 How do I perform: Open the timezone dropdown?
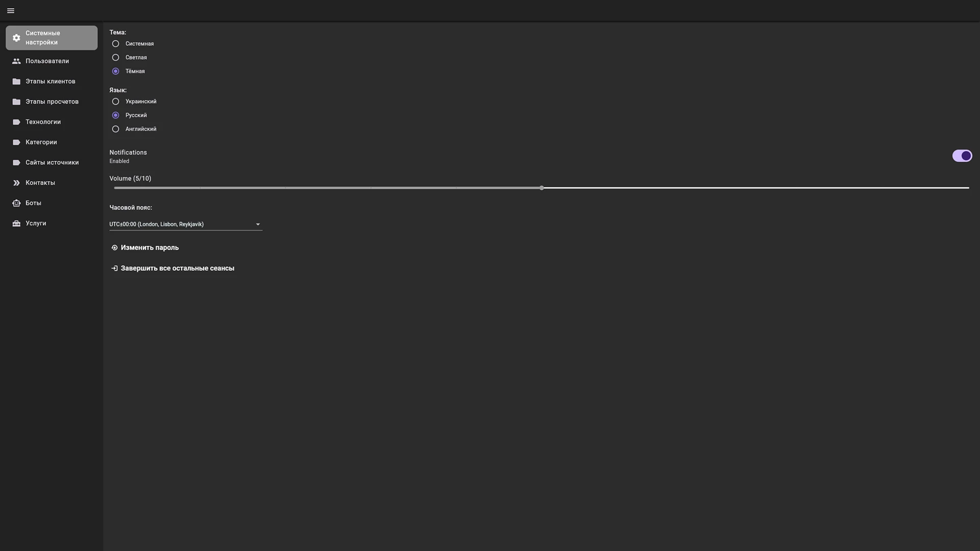tap(186, 224)
